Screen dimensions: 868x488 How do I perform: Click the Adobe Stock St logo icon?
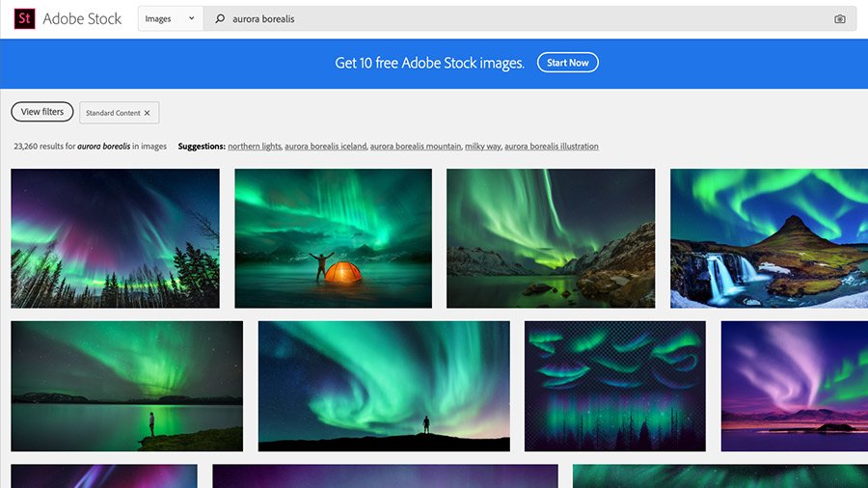25,18
